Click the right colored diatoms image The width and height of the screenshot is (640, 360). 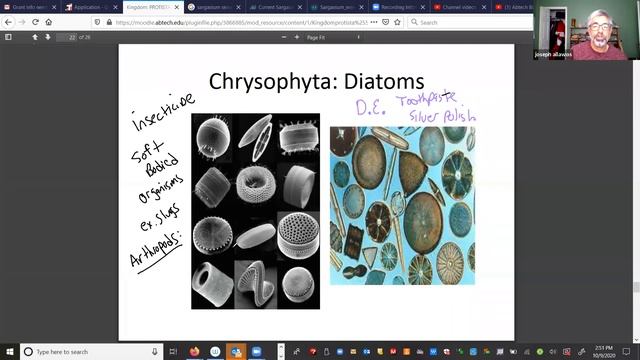(402, 206)
